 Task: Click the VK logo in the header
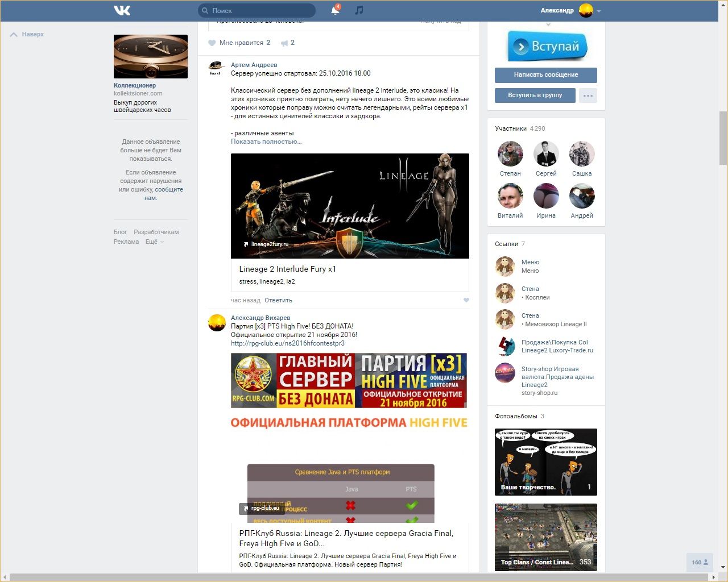122,10
